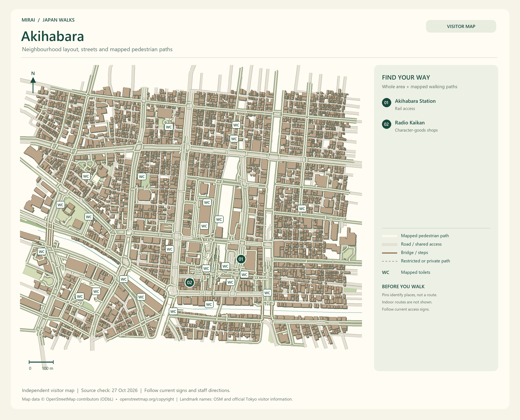Click the FIND YOUR WAY heading
520x420 pixels.
(x=406, y=77)
